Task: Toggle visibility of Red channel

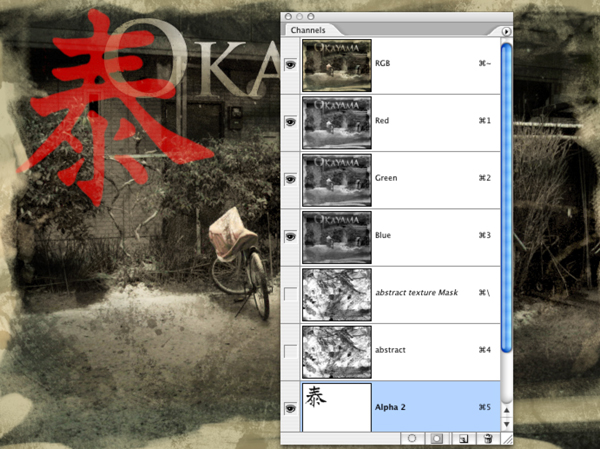Action: [291, 122]
